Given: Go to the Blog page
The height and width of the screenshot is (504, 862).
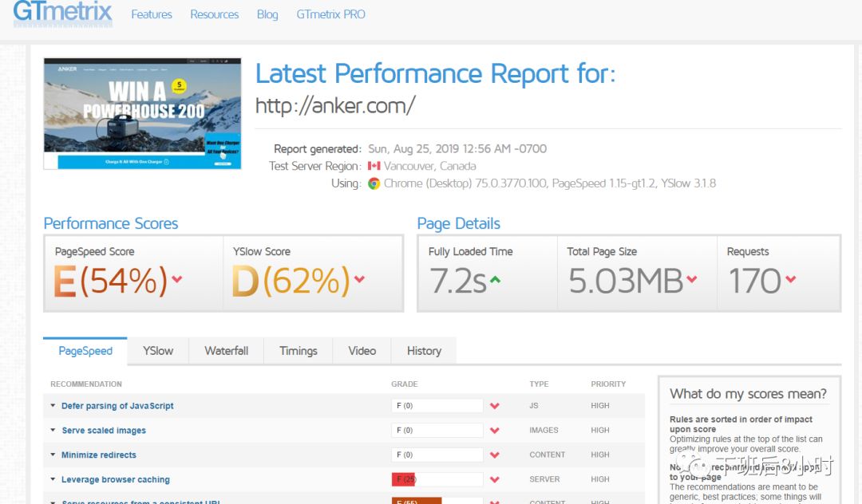Looking at the screenshot, I should [x=267, y=14].
